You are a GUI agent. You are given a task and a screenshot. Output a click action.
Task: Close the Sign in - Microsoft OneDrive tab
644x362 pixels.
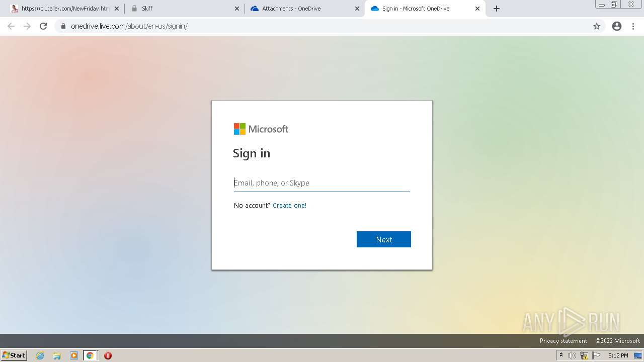click(477, 9)
